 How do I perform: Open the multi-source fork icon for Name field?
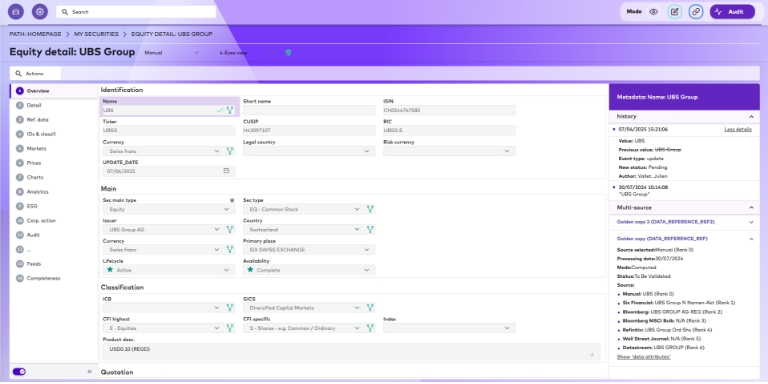(229, 110)
